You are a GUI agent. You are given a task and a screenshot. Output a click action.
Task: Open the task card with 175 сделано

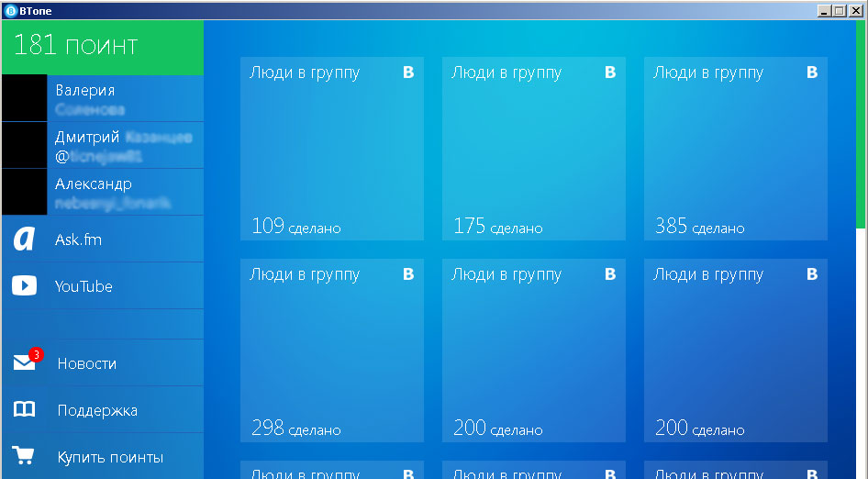pyautogui.click(x=534, y=149)
